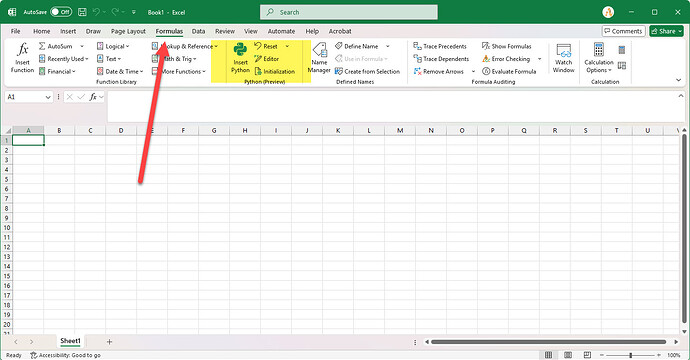
Task: Click Accessibility: Good to go status
Action: (66, 355)
